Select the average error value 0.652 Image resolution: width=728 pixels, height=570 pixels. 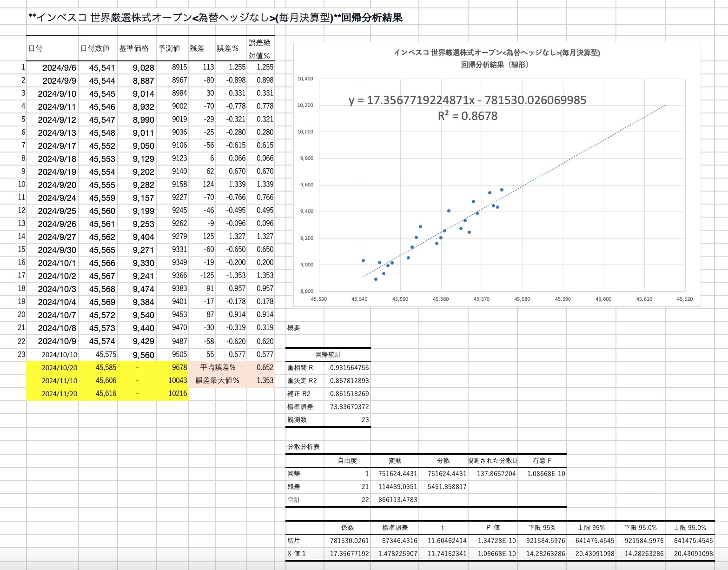265,367
